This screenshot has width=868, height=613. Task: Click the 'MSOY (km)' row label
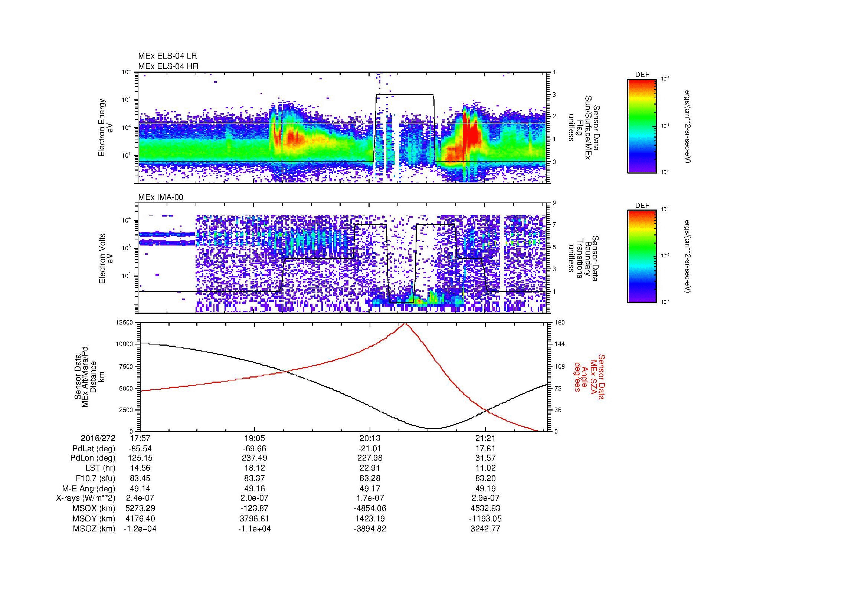tap(94, 518)
